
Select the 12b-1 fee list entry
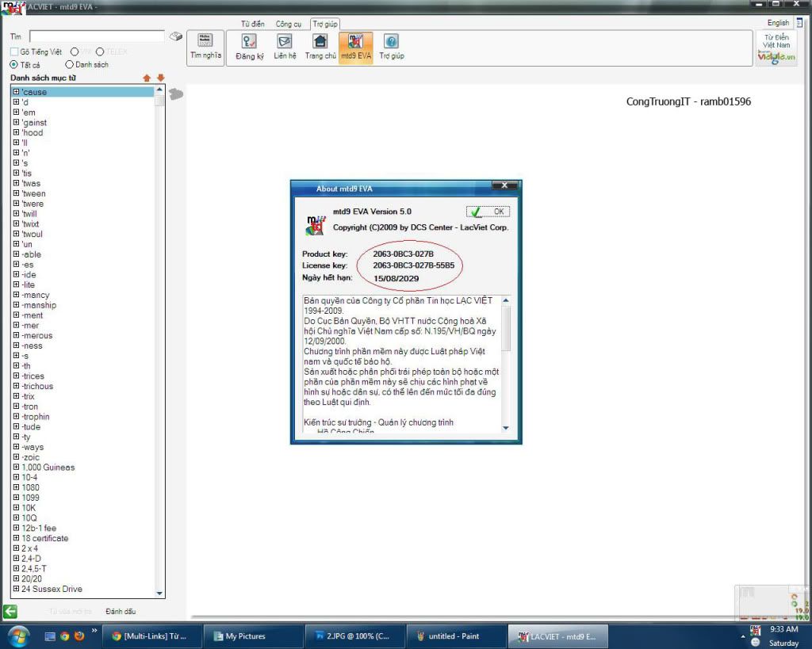[x=39, y=528]
